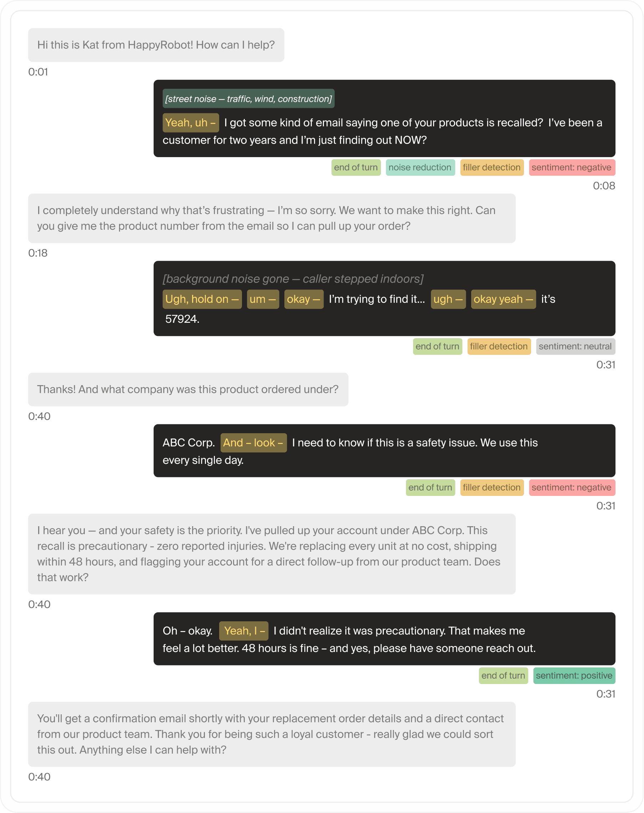Viewport: 644px width, 813px height.
Task: Click the 0:08 timestamp
Action: coord(604,186)
